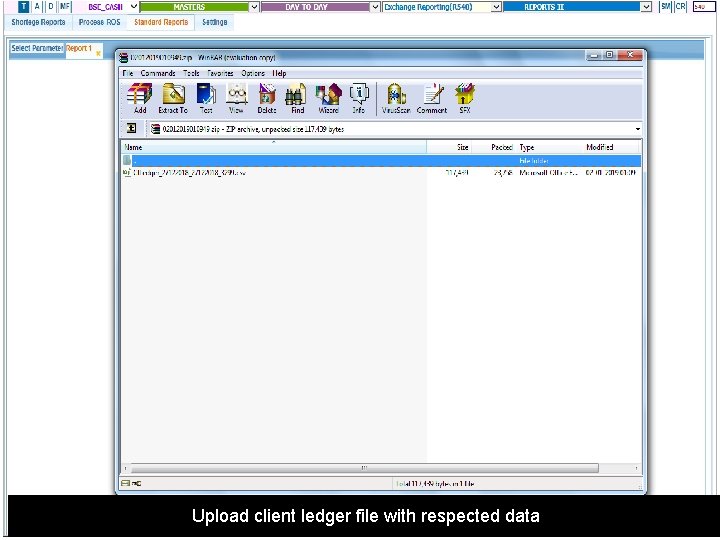Open the BSE_CASH segment dropdown
This screenshot has width=720, height=540.
[x=134, y=7]
